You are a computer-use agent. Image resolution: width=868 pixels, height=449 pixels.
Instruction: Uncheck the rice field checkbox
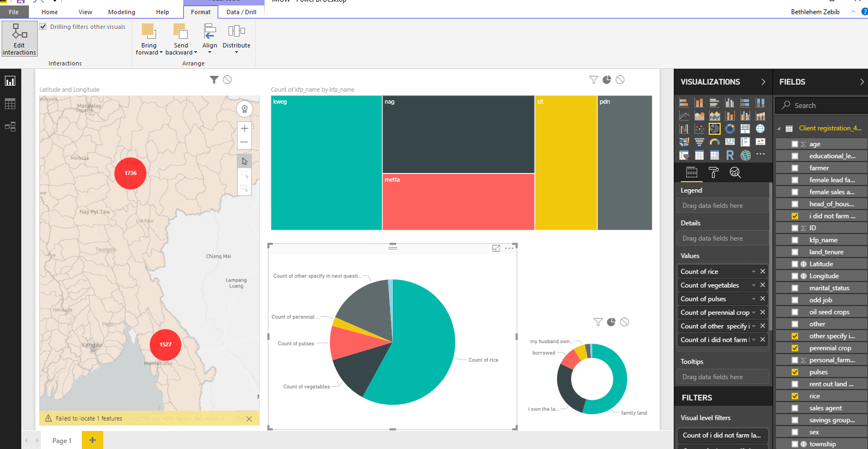(795, 396)
